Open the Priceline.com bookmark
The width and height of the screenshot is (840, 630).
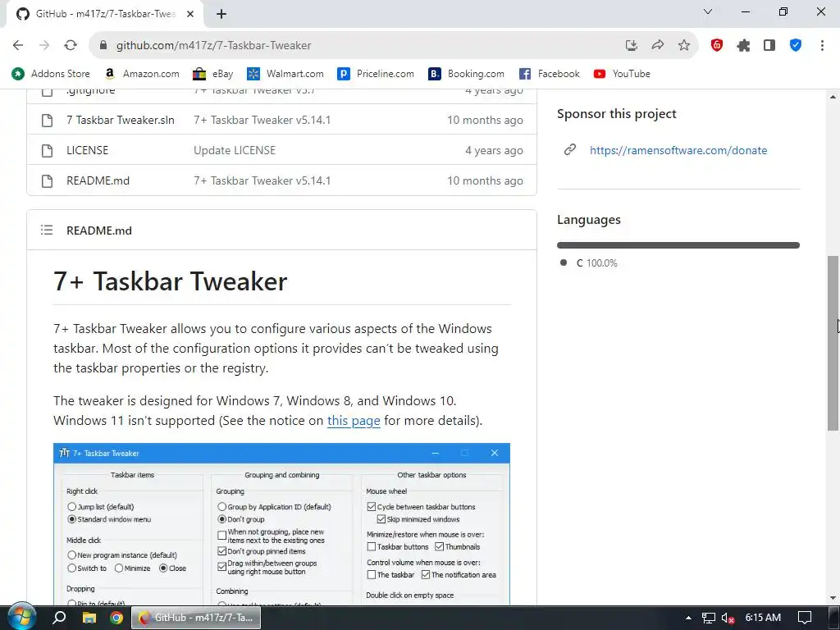(376, 74)
